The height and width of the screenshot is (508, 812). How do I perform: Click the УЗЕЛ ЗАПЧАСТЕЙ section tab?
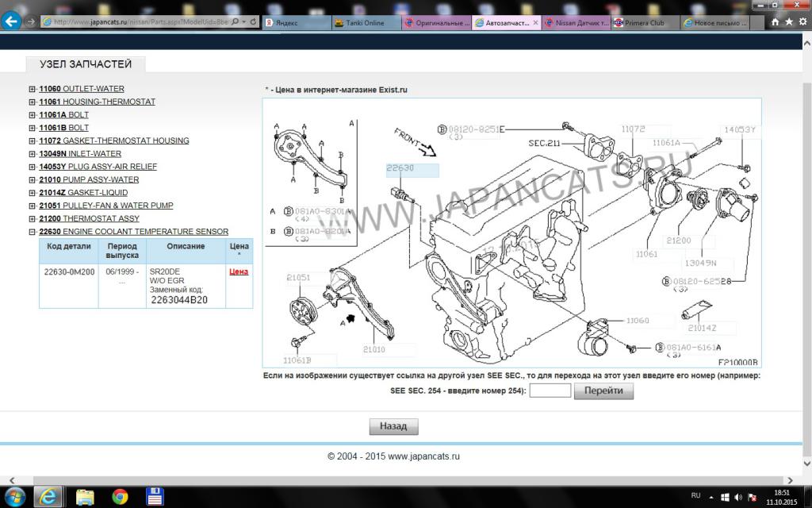point(86,63)
